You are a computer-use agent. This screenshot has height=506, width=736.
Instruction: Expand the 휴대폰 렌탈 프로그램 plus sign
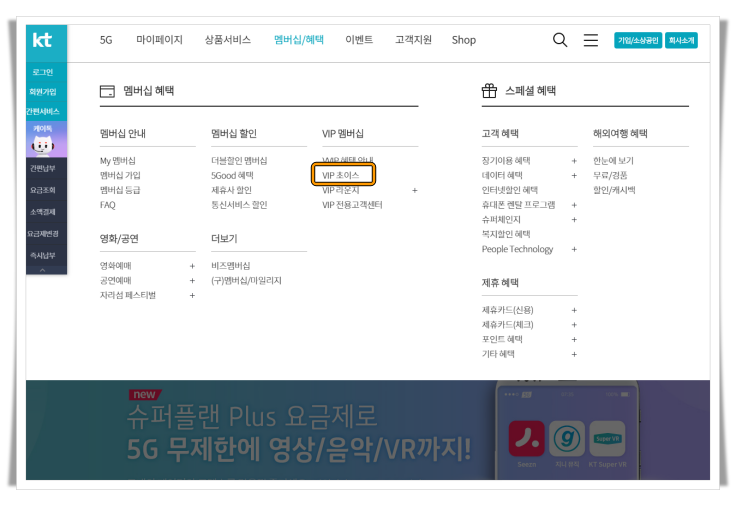[x=574, y=205]
